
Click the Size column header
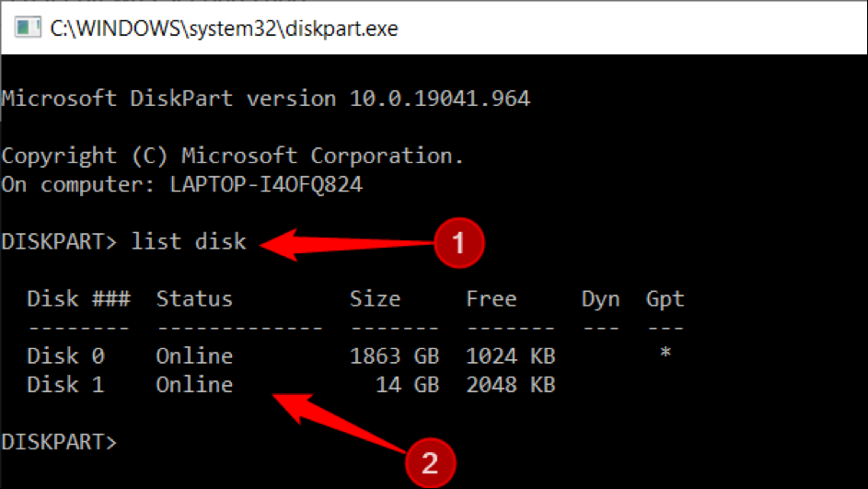tap(375, 299)
